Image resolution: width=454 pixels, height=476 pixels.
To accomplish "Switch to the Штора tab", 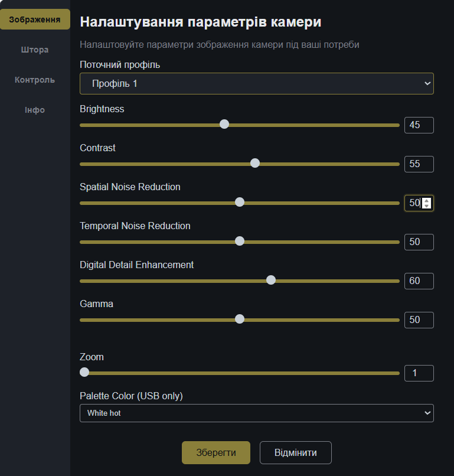I will pos(35,50).
